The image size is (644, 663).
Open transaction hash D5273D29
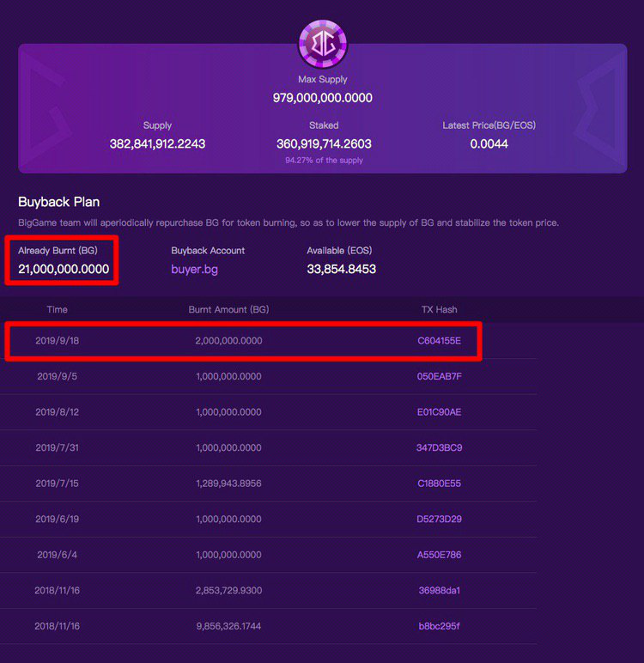[x=439, y=519]
